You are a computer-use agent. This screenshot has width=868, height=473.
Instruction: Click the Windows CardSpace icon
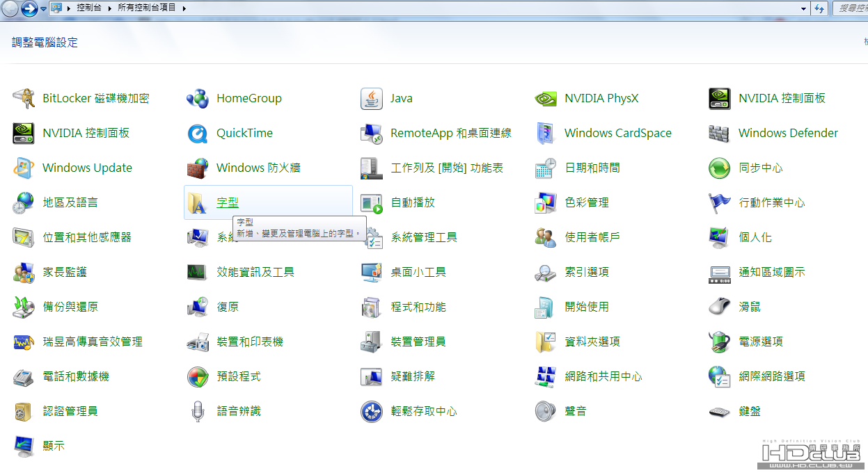point(546,134)
